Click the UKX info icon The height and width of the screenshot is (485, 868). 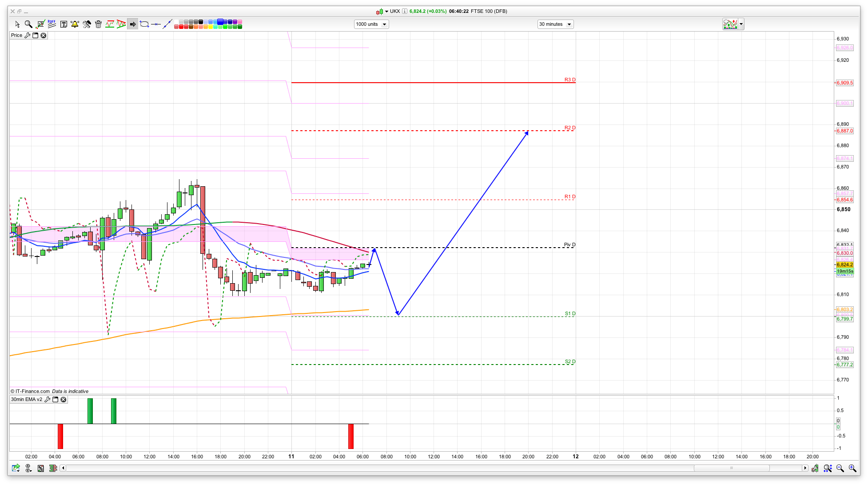(x=405, y=12)
